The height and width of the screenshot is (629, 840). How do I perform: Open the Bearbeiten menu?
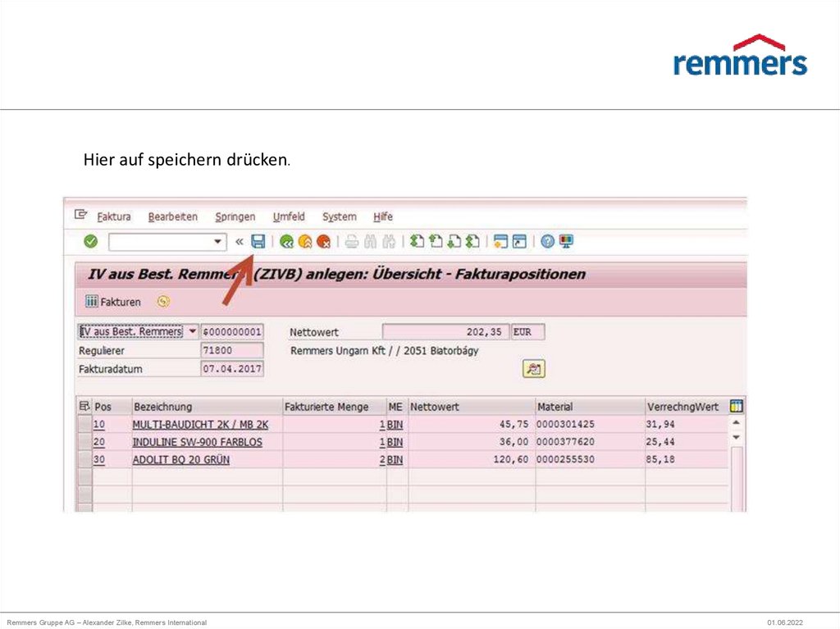coord(172,217)
